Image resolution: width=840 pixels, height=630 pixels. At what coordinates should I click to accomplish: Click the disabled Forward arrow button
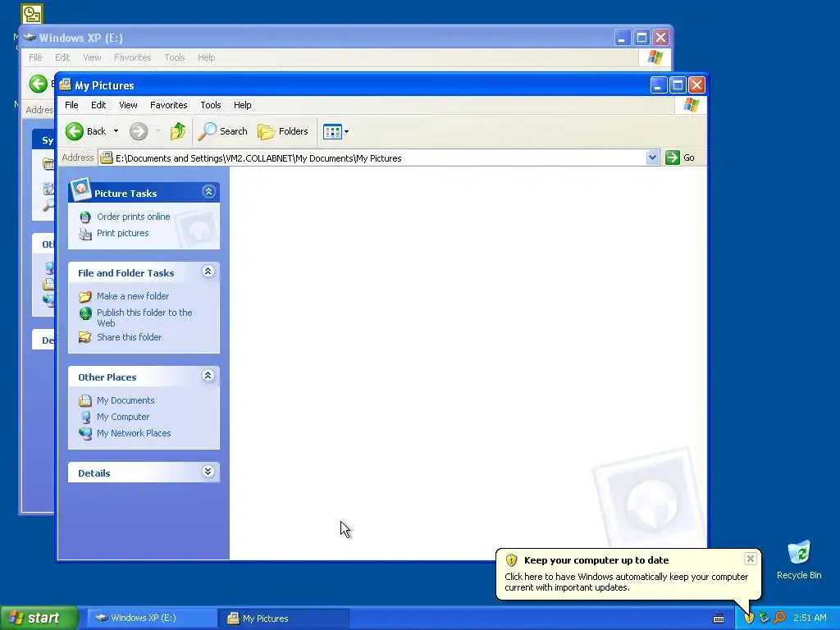(x=139, y=131)
